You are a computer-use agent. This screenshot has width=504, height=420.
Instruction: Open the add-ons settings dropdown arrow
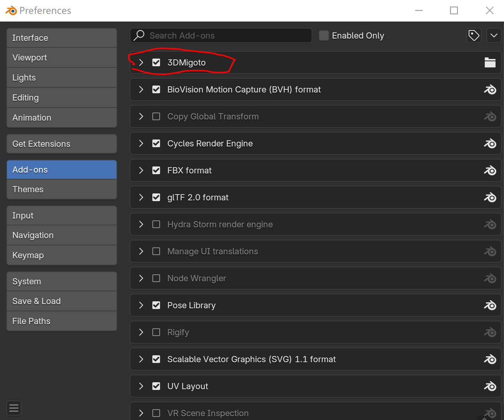[494, 35]
